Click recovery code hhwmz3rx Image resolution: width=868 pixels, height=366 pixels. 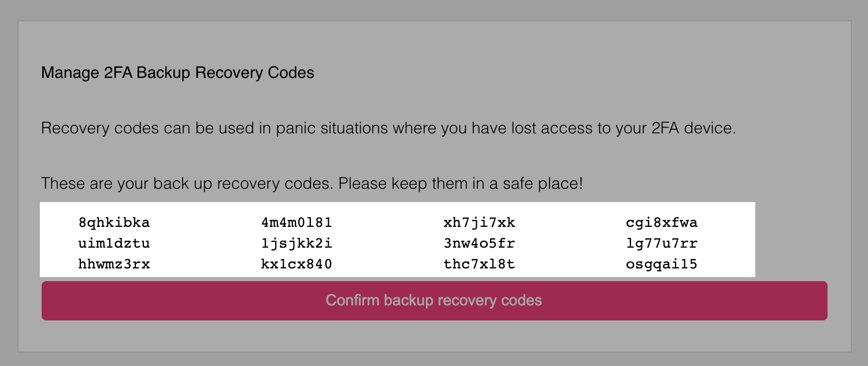click(114, 265)
